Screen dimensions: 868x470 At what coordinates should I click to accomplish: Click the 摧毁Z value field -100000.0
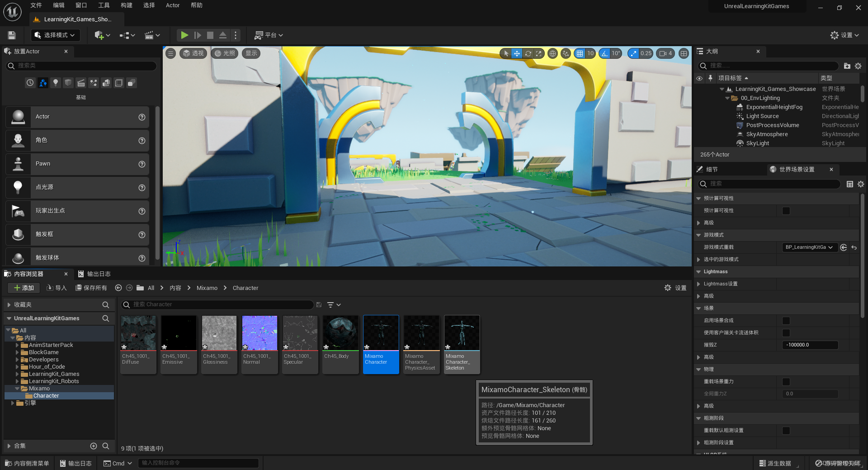click(810, 345)
